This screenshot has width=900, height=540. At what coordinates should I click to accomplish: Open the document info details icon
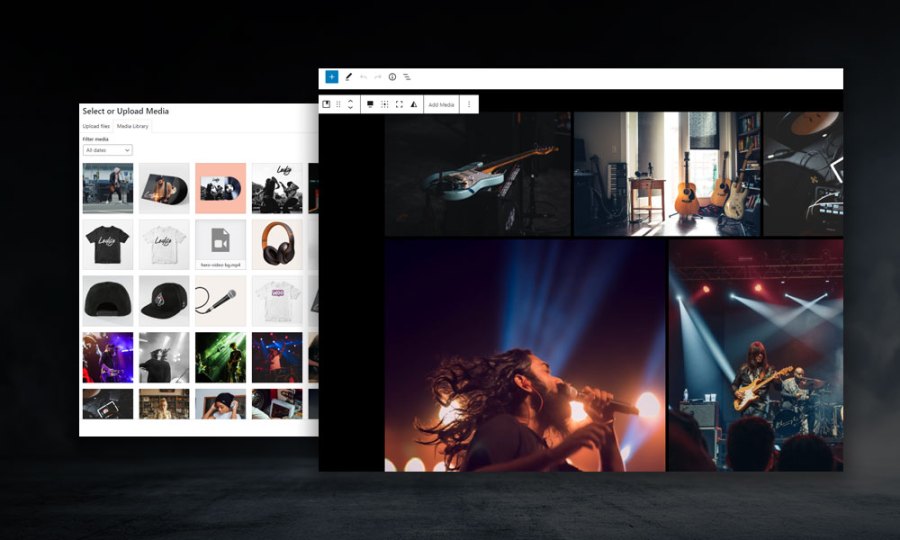click(392, 77)
